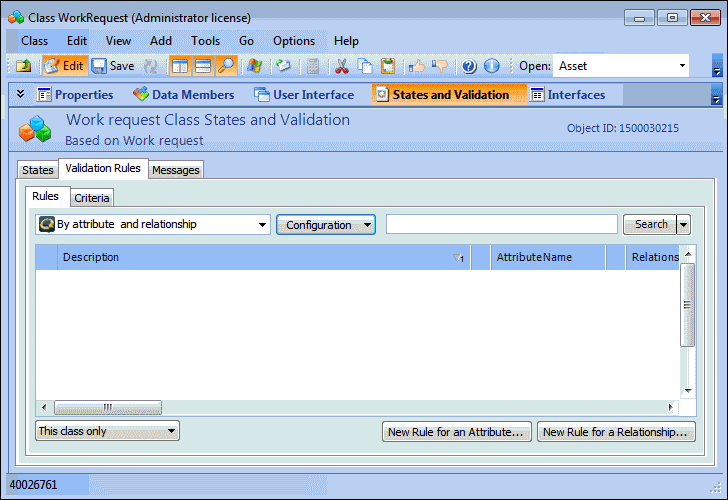
Task: Toggle the magnifier search panel button
Action: tap(227, 66)
